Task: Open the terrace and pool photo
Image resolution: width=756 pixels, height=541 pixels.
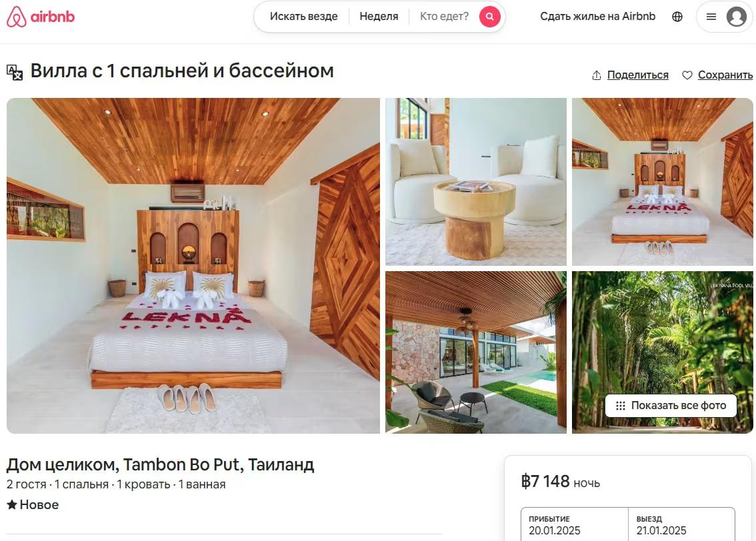Action: coord(476,352)
